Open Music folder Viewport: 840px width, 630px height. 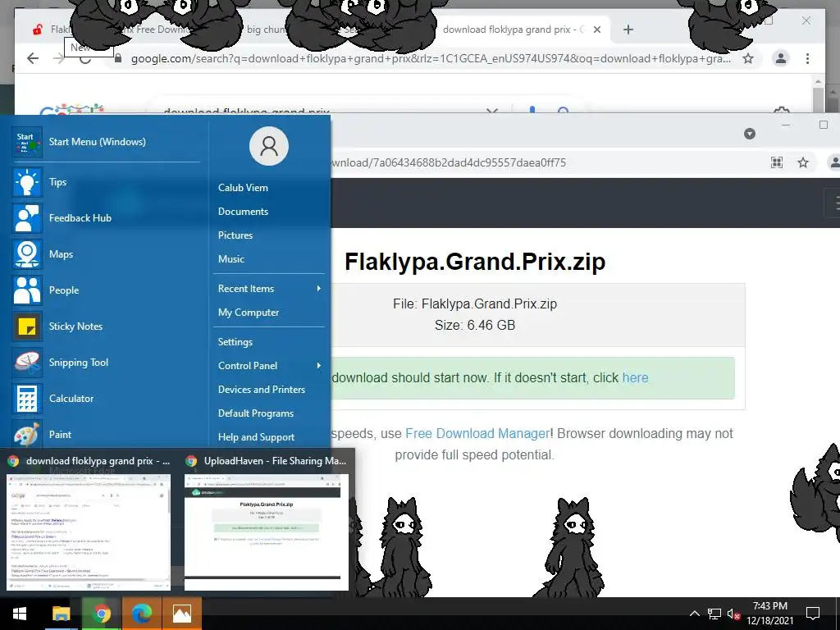tap(231, 259)
